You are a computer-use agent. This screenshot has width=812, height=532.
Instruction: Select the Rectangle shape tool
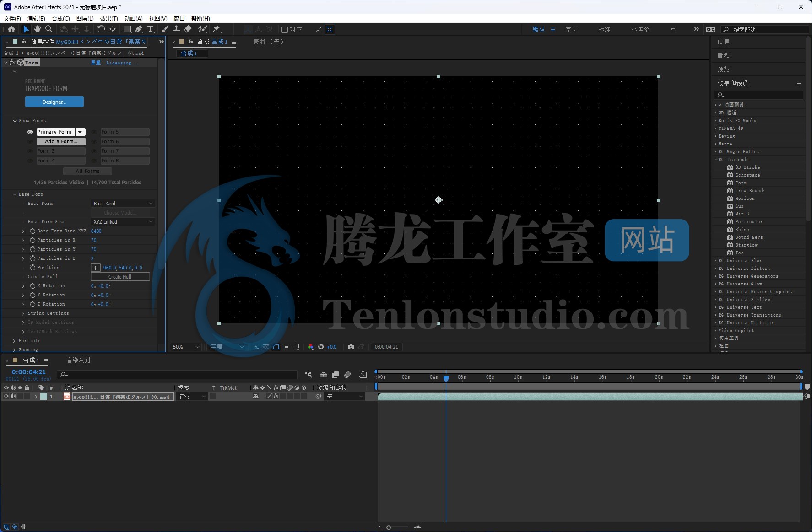127,29
